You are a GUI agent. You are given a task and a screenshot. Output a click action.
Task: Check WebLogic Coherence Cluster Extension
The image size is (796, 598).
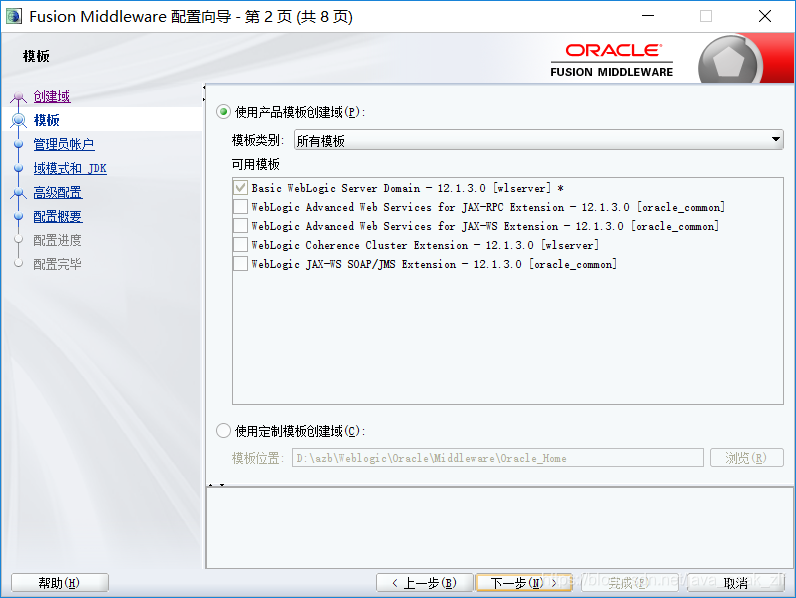coord(241,245)
